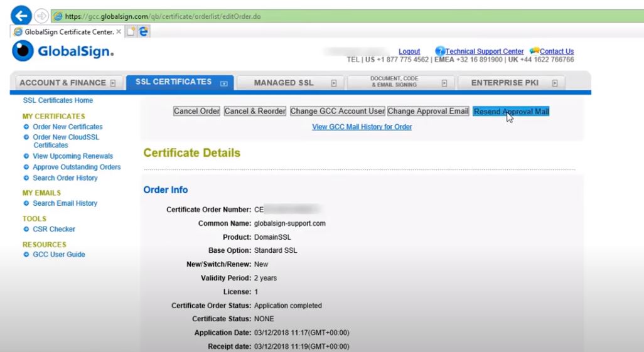Click the bullet icon beside Search Email History
Image resolution: width=644 pixels, height=352 pixels.
(26, 203)
